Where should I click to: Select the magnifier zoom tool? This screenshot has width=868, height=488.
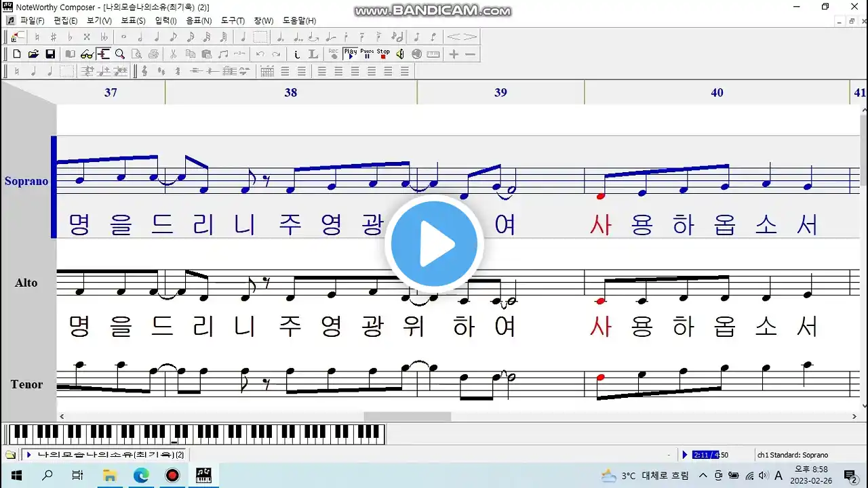tap(120, 54)
